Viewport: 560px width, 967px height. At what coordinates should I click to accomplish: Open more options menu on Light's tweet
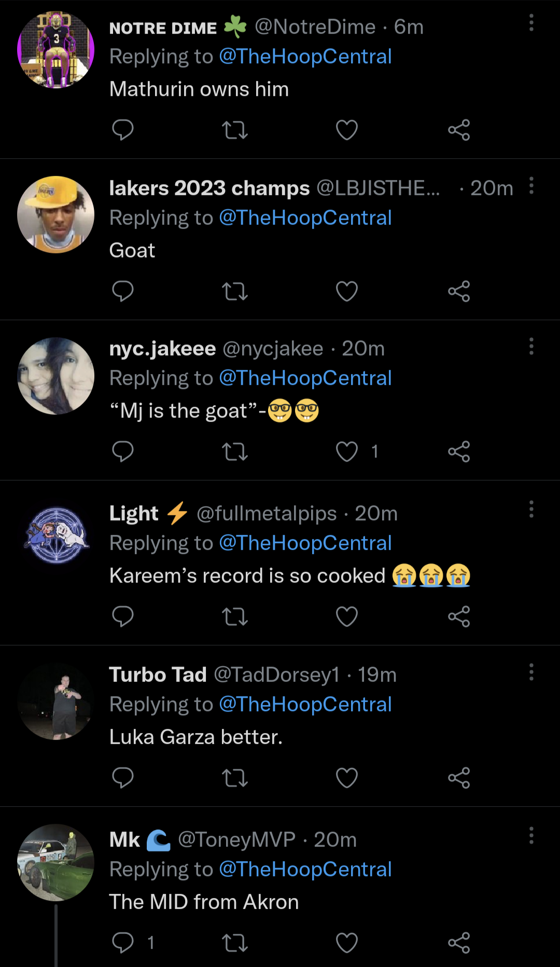(531, 509)
